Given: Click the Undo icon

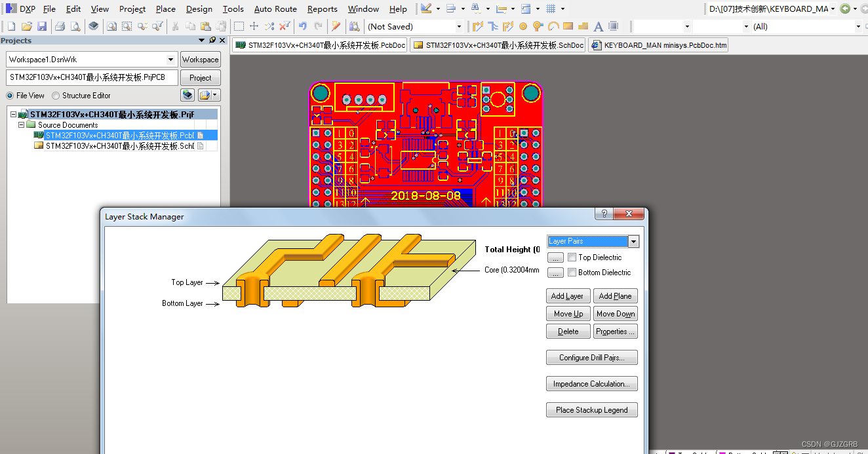Looking at the screenshot, I should [303, 26].
